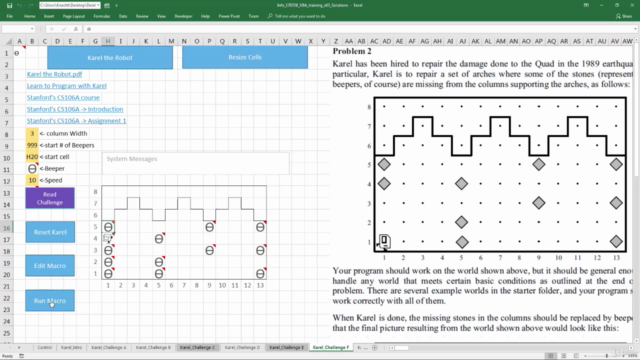The image size is (640, 360).
Task: Click the zoom slider in status bar
Action: coord(607,356)
